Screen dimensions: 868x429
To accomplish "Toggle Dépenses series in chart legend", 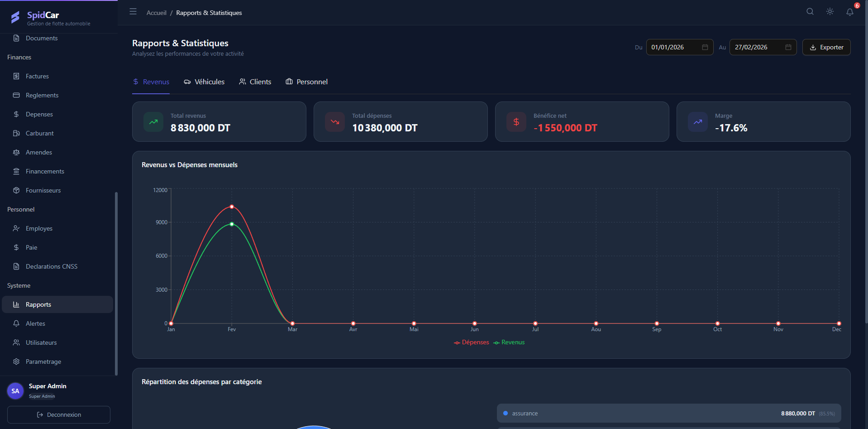I will [x=472, y=342].
